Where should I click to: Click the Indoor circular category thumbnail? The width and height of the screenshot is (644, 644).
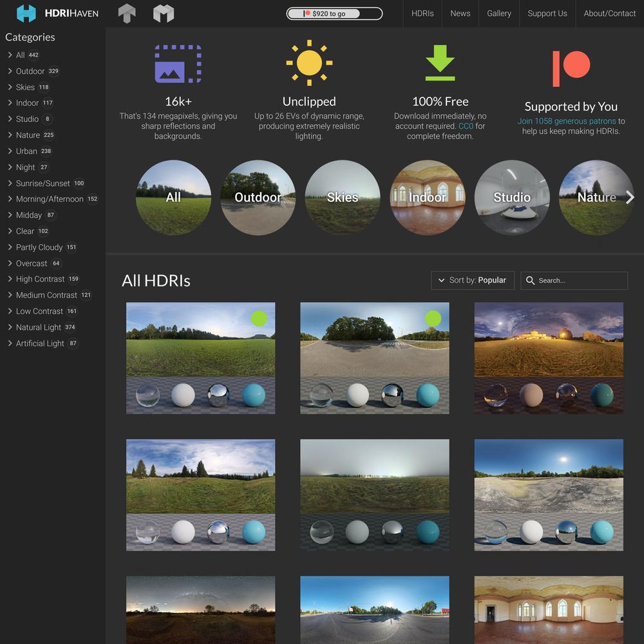click(428, 198)
